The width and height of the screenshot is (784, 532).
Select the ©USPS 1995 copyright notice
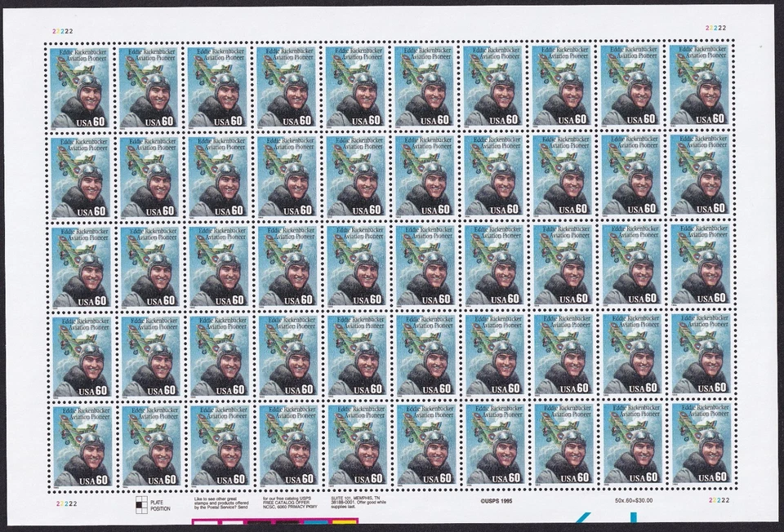497,500
